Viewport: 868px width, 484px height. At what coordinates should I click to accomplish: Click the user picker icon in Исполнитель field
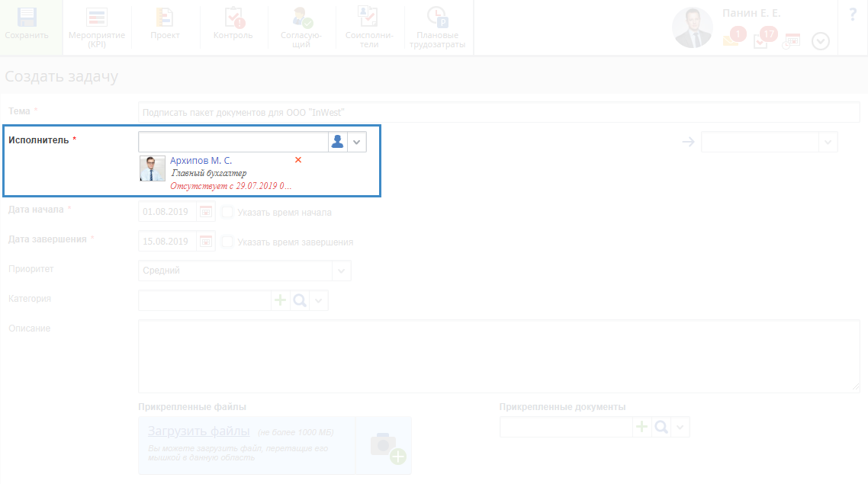click(337, 143)
